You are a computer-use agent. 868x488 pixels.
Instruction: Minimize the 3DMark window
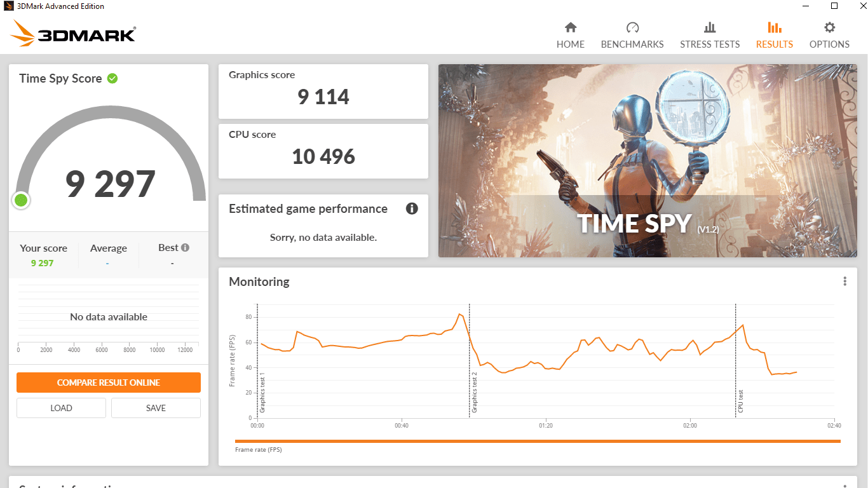[806, 6]
